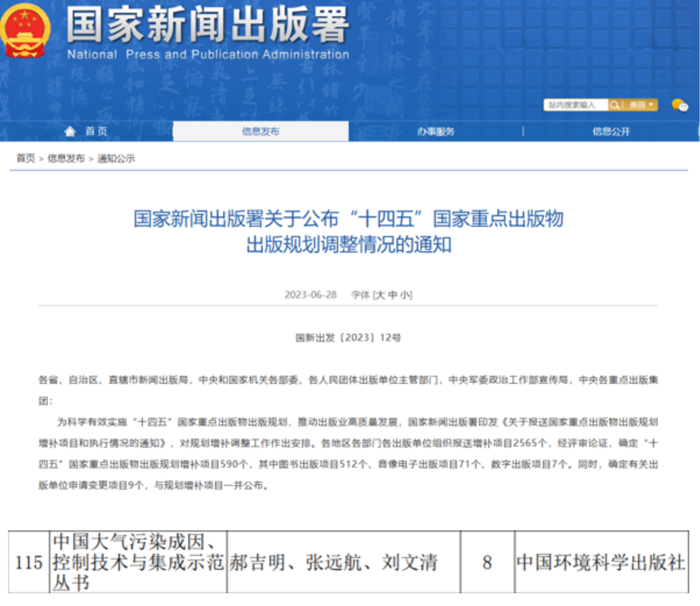Go to the 信息公开 tab
This screenshot has height=606, width=700.
[x=611, y=131]
